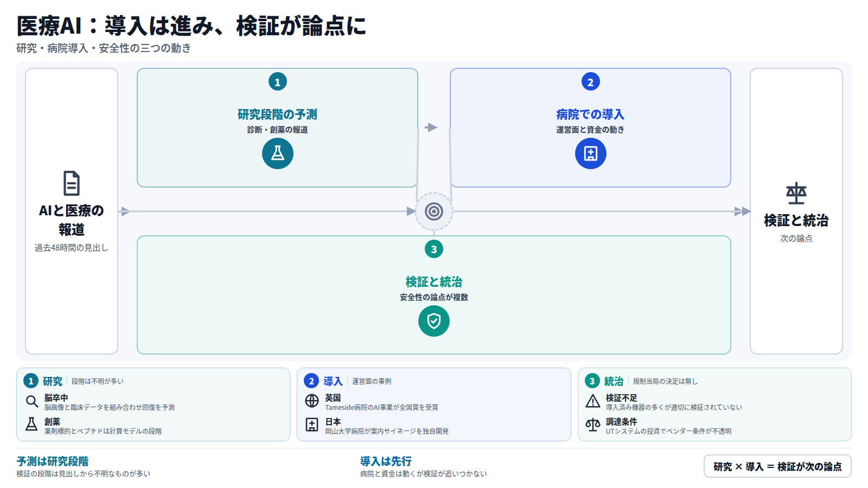Click badge 1 next to 研究 heading
Viewport: 868px width, 488px height.
click(31, 381)
